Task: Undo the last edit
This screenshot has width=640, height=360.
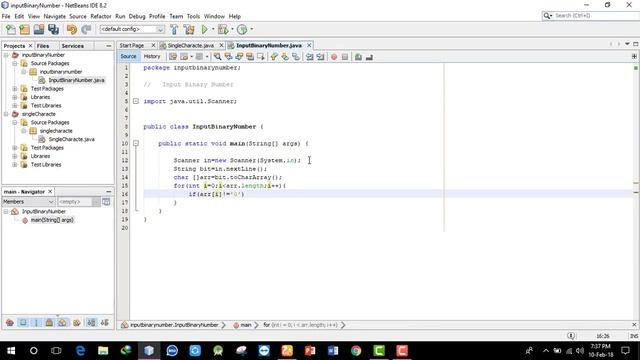Action: (72, 29)
